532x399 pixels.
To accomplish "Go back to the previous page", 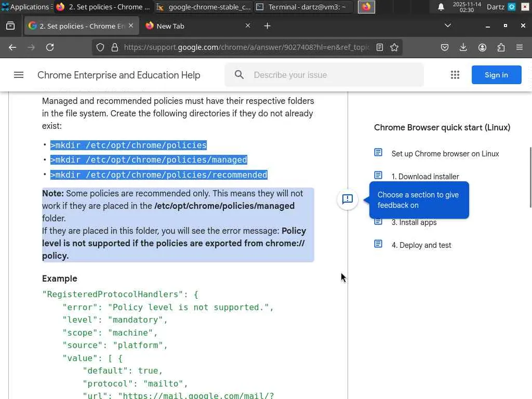I will pyautogui.click(x=12, y=47).
